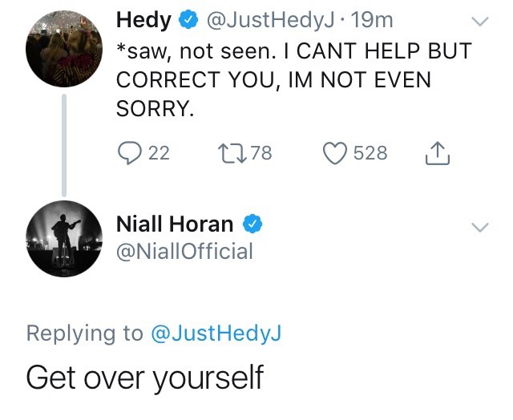
Task: Expand the options chevron on Hedy's tweet
Action: (x=480, y=21)
